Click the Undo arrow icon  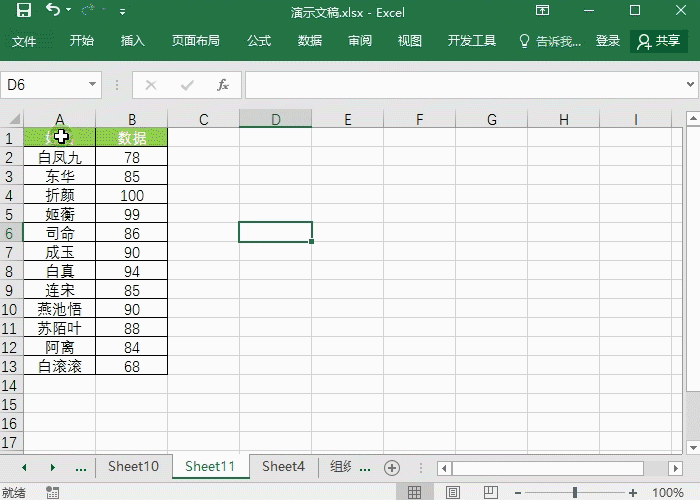click(x=52, y=11)
